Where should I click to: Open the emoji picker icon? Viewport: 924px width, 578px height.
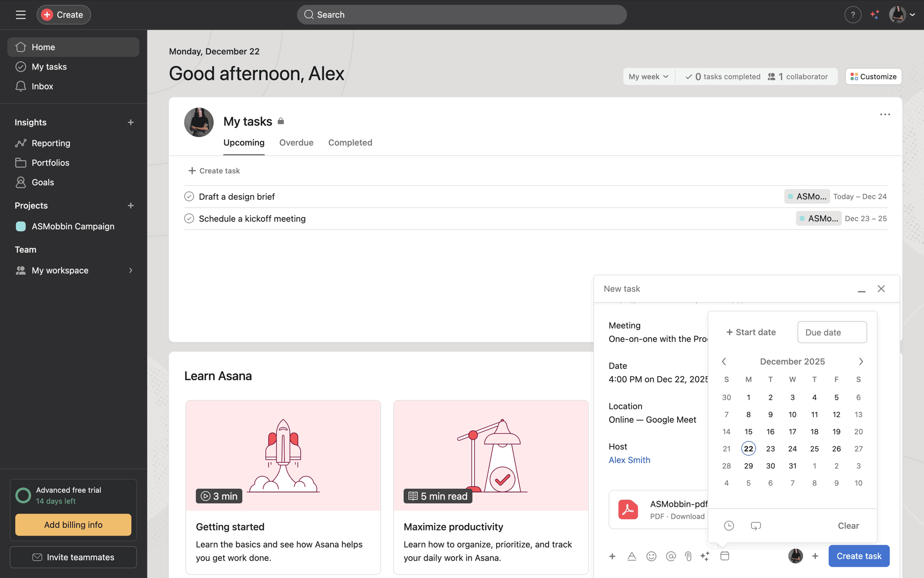tap(651, 556)
